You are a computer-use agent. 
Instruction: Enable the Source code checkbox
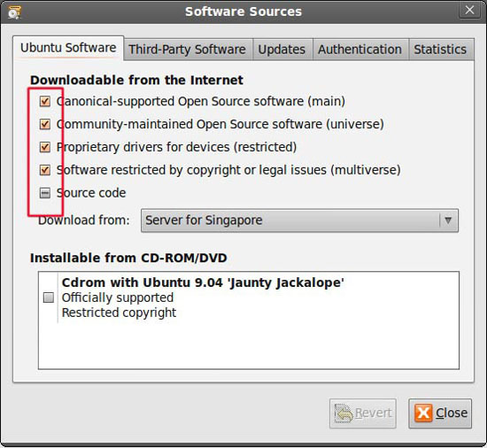pos(45,193)
